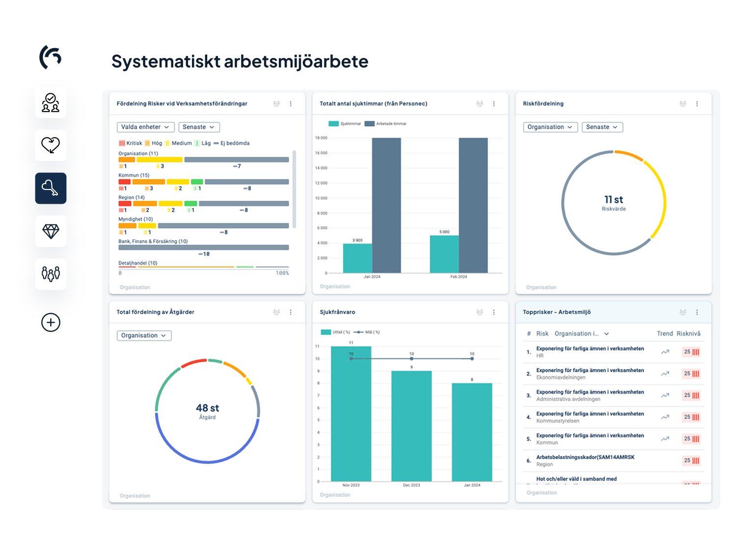Click the add new item plus button
The height and width of the screenshot is (544, 756).
[x=51, y=323]
